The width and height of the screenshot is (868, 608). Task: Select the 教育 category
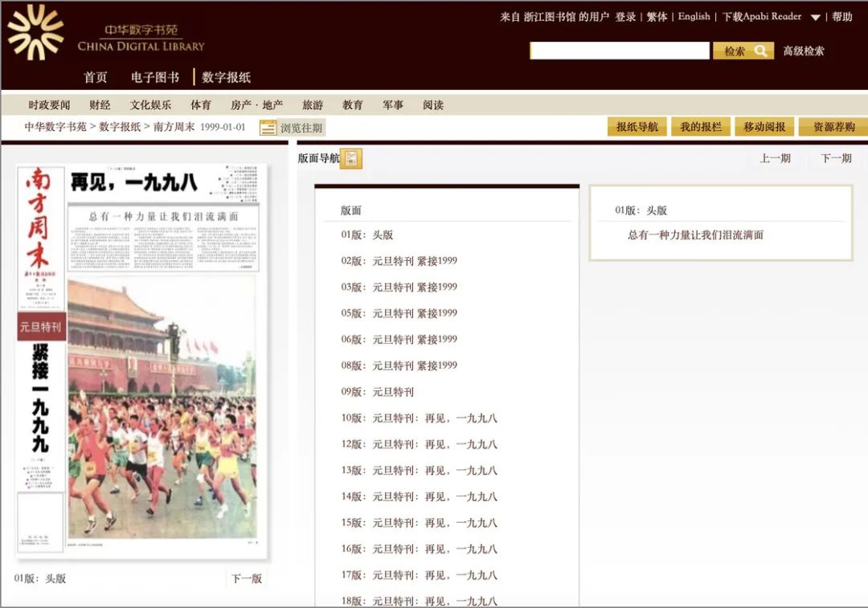pos(353,104)
